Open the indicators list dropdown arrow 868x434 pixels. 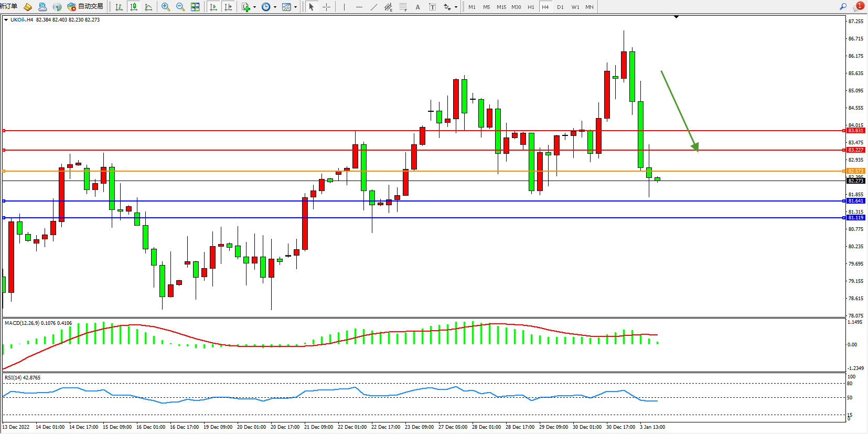pos(255,7)
